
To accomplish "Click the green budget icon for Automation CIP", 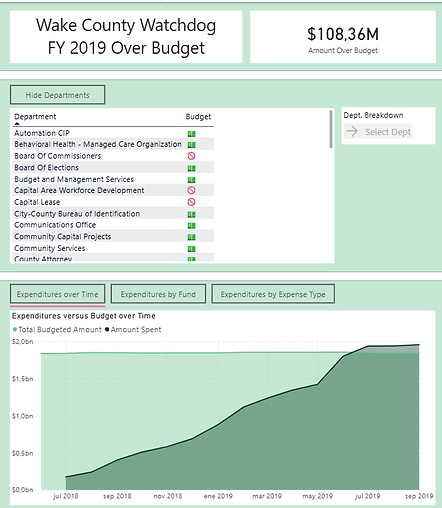I will pyautogui.click(x=191, y=134).
